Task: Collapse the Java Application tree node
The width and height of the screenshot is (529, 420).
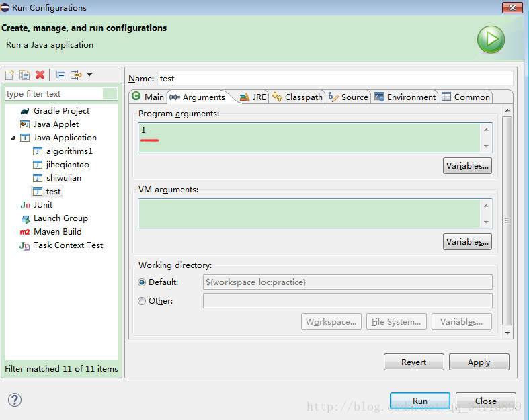Action: 13,138
